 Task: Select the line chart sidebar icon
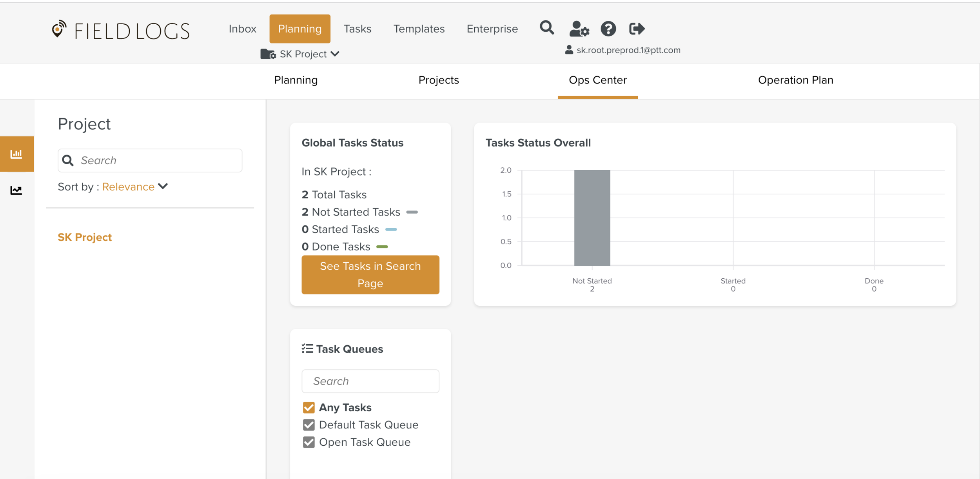[16, 191]
